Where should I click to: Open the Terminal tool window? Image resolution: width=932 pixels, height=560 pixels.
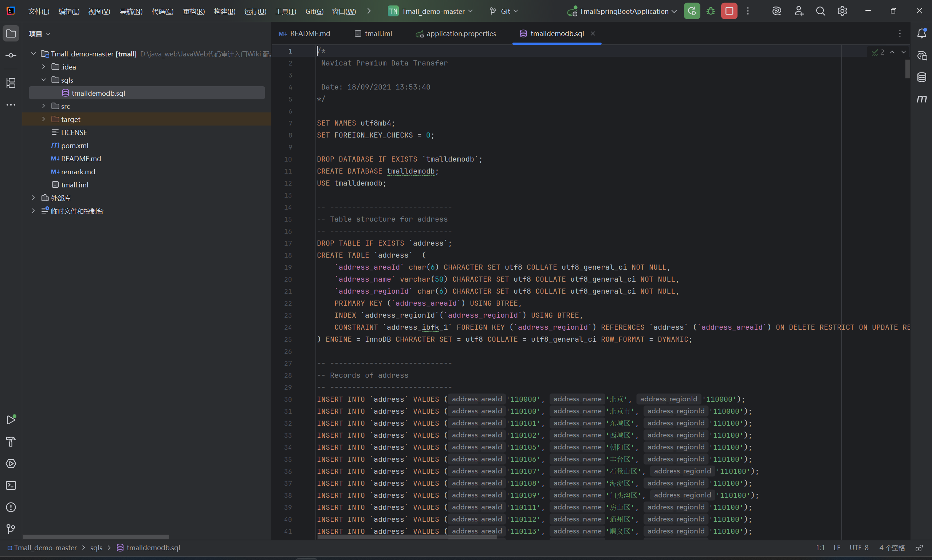(11, 485)
